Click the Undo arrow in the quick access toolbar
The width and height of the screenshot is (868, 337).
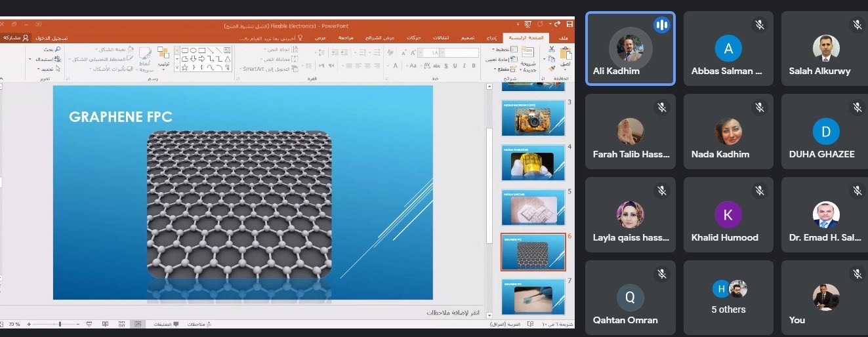[558, 24]
